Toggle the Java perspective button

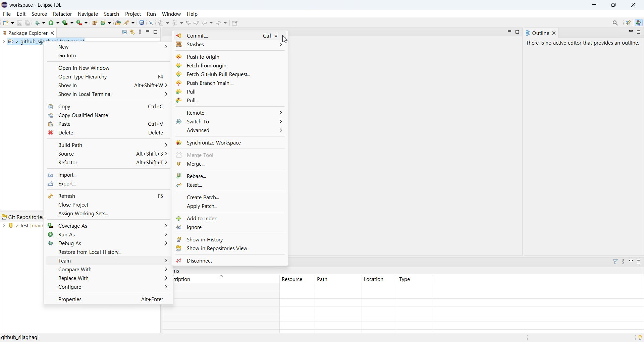pyautogui.click(x=639, y=23)
